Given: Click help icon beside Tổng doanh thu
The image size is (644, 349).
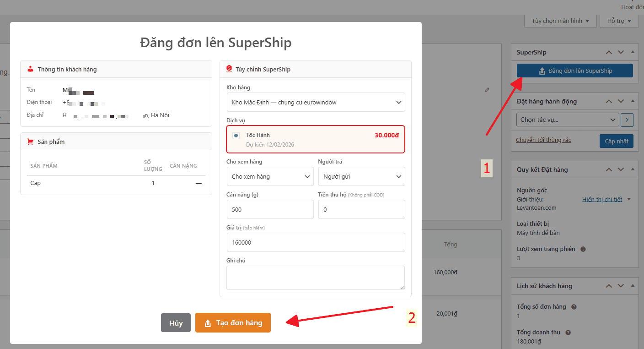Looking at the screenshot, I should [570, 333].
